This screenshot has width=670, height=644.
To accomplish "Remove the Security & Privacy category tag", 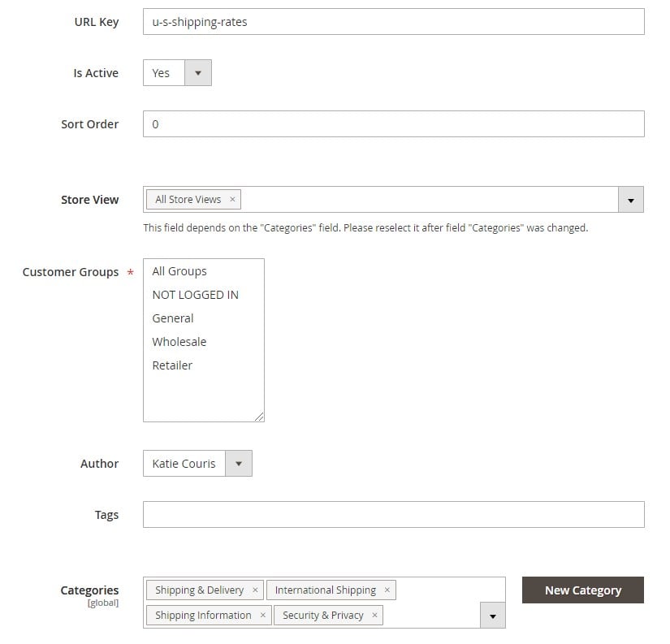I will pyautogui.click(x=374, y=616).
